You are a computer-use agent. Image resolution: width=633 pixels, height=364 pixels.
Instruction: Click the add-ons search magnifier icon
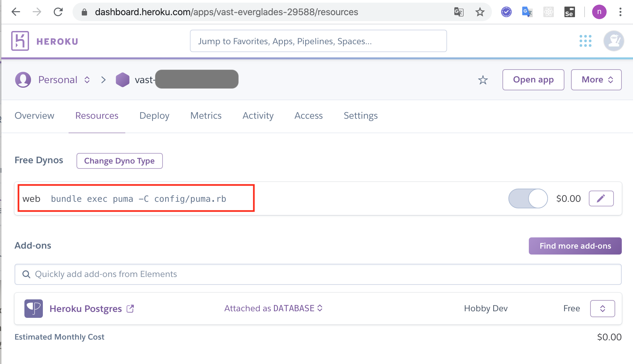(26, 274)
